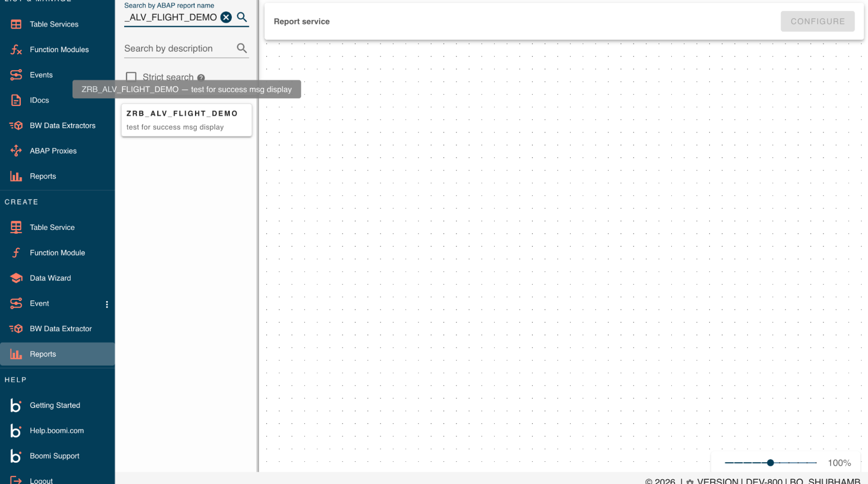Click the Report service heading text
The height and width of the screenshot is (484, 868).
coord(301,21)
